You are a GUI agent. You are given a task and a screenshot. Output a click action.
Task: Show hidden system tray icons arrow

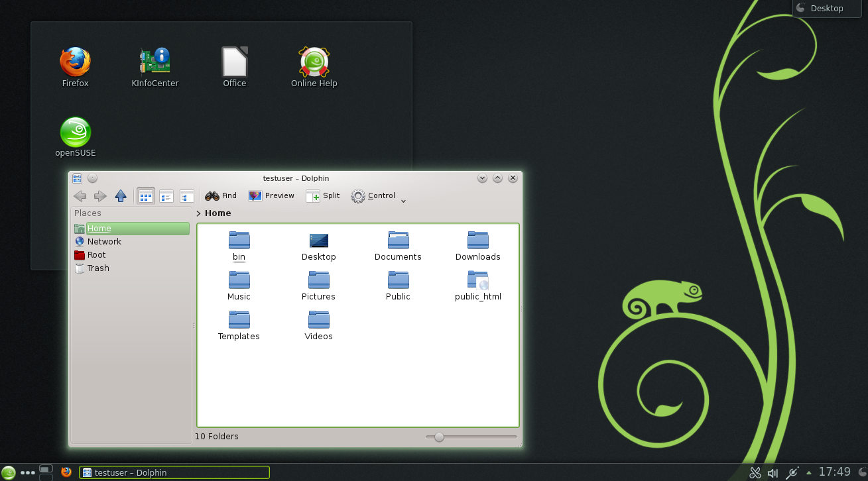[x=808, y=473]
